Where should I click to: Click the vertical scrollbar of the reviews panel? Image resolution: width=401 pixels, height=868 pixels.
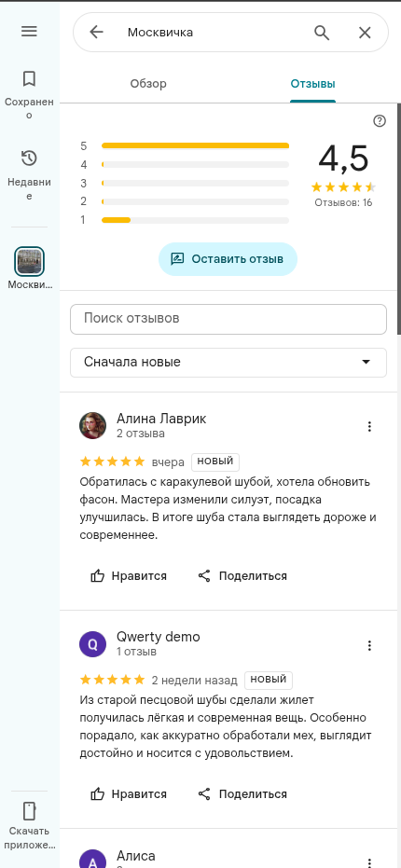(x=398, y=219)
